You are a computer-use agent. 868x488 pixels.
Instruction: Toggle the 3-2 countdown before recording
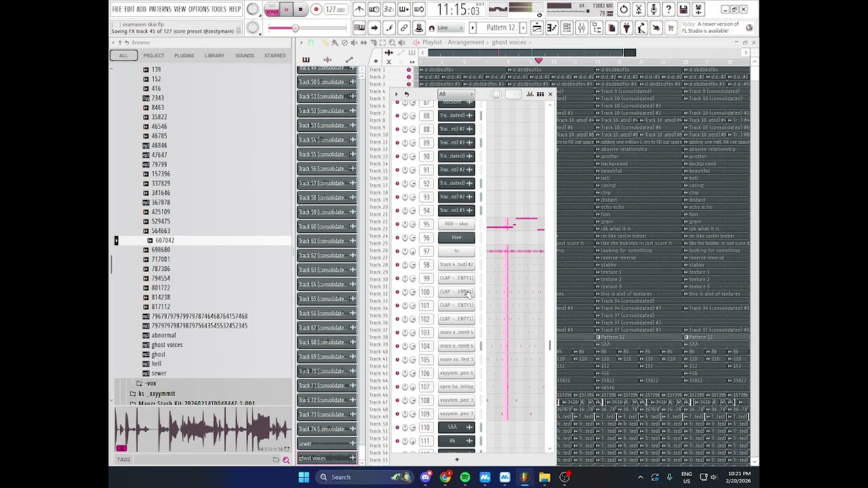389,9
